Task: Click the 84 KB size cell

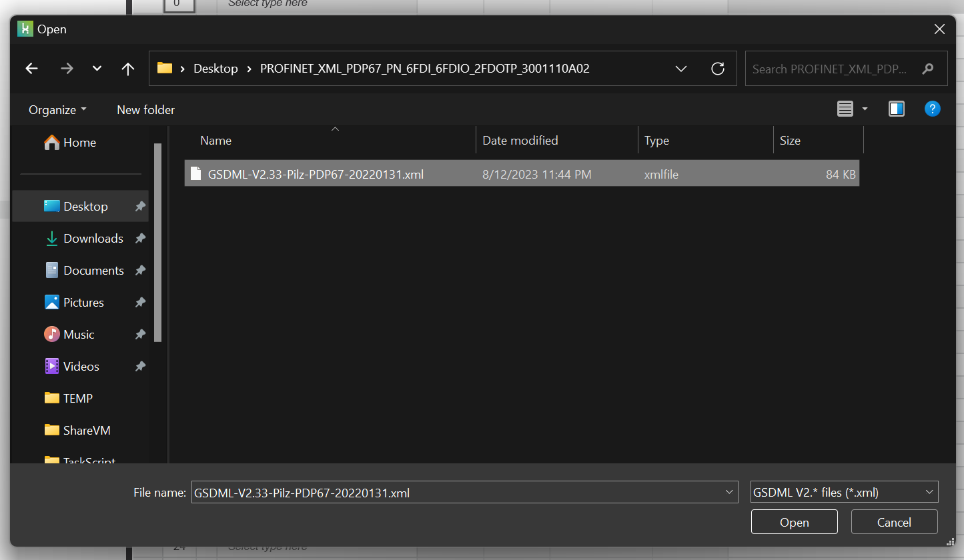Action: [841, 175]
